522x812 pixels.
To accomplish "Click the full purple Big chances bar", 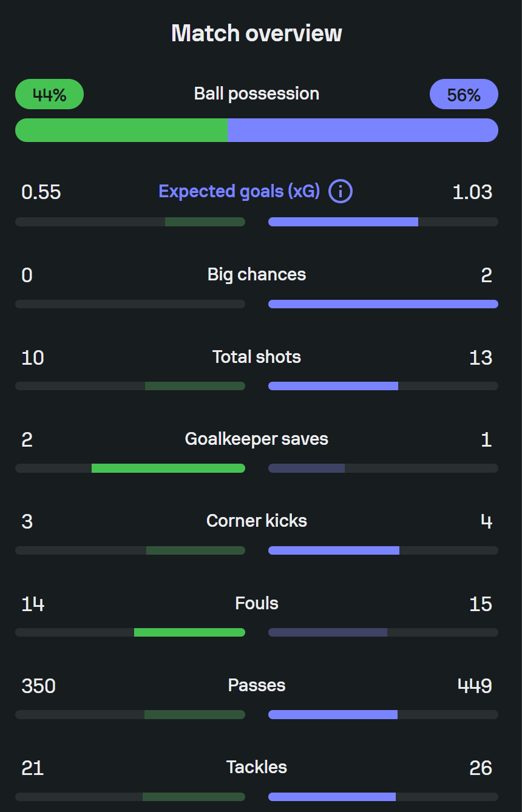I will click(383, 304).
